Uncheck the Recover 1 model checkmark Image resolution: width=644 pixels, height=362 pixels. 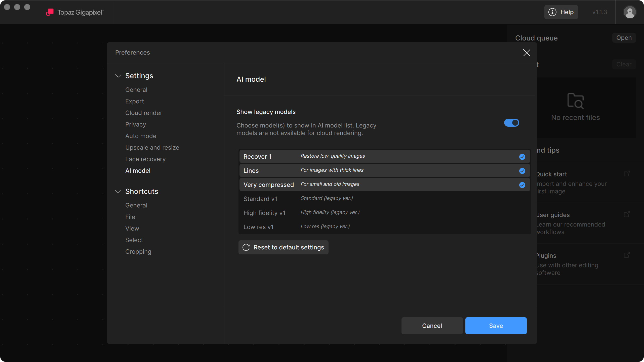tap(522, 157)
